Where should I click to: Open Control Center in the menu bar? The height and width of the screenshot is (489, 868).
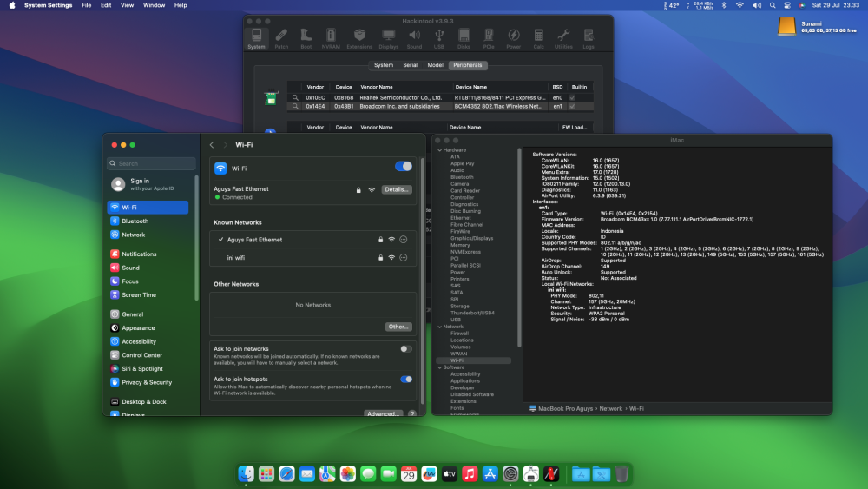[x=786, y=5]
